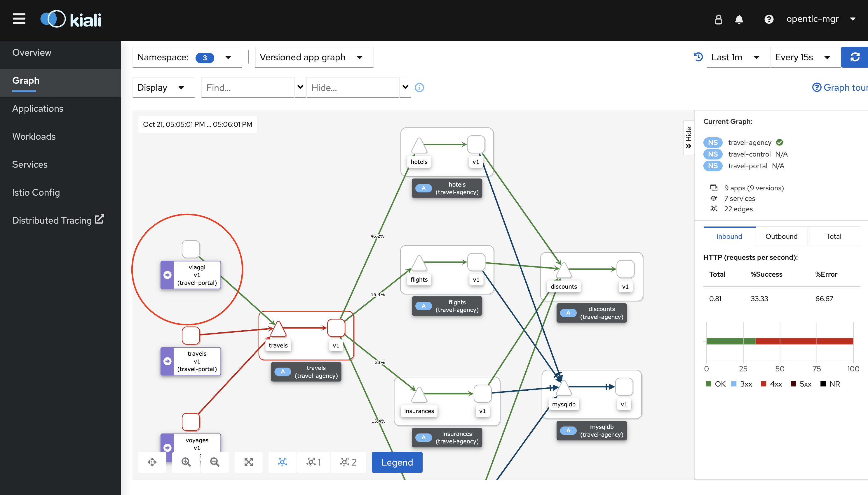This screenshot has height=495, width=868.
Task: Click the Find input field
Action: 248,88
